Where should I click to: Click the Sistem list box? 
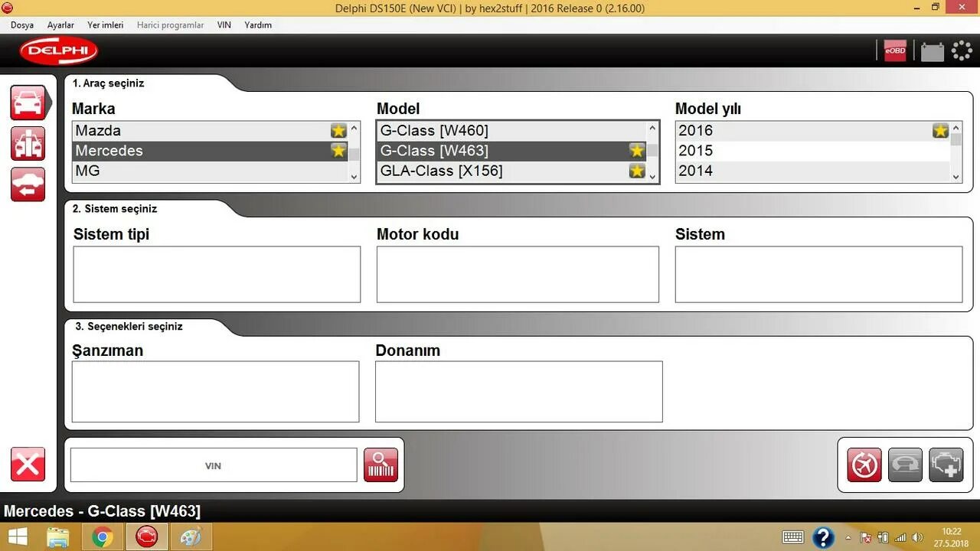[818, 274]
